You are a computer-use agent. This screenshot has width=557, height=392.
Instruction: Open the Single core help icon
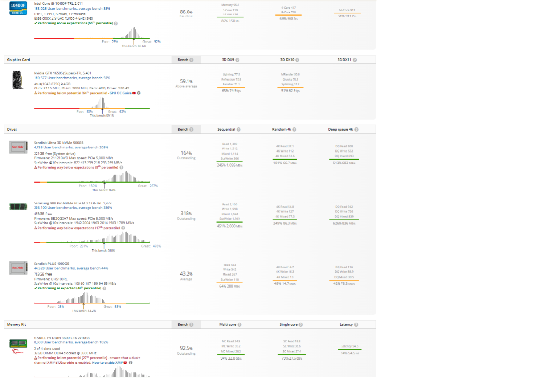(x=301, y=325)
